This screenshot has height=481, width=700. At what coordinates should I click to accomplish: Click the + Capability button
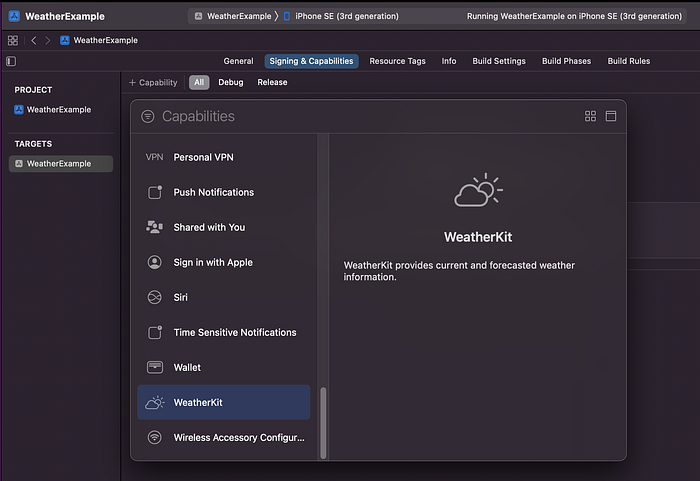tap(153, 83)
